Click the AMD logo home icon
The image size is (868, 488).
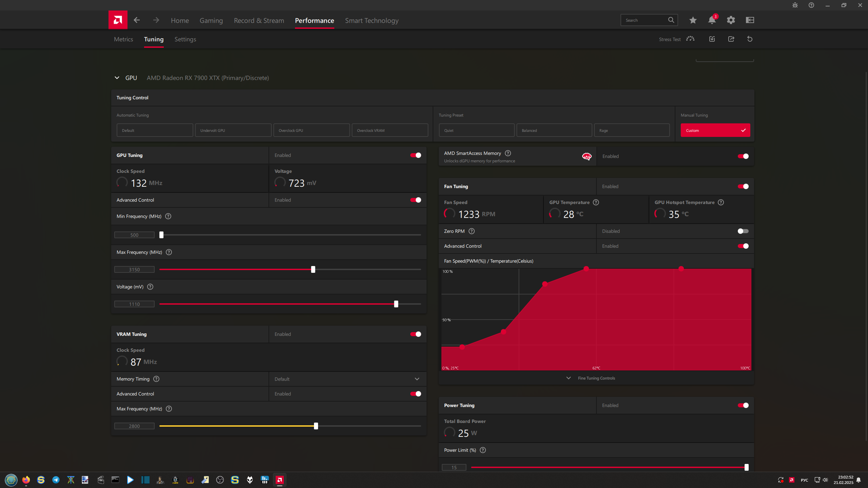(118, 20)
